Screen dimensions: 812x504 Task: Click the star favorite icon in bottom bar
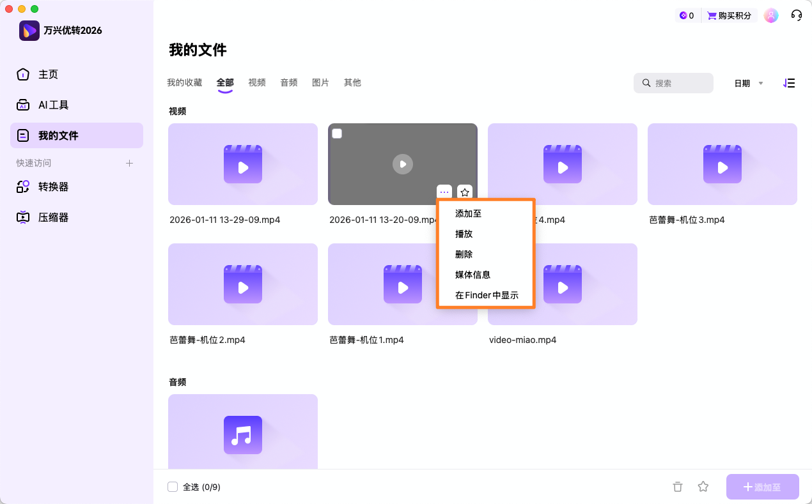[703, 487]
